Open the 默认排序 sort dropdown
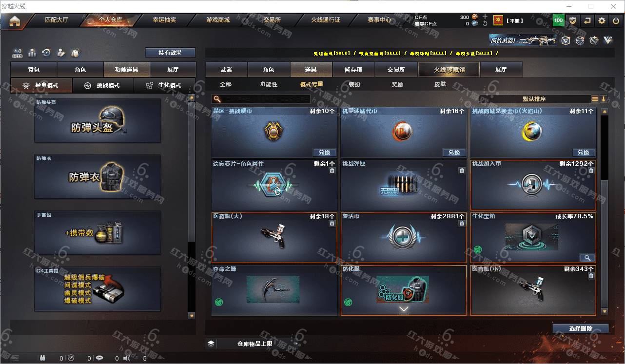The image size is (625, 364). coord(534,99)
